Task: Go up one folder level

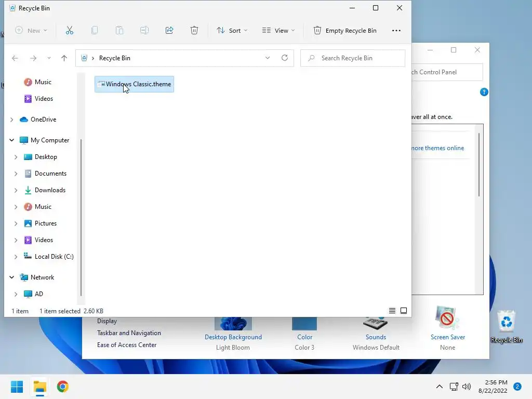Action: [64, 58]
